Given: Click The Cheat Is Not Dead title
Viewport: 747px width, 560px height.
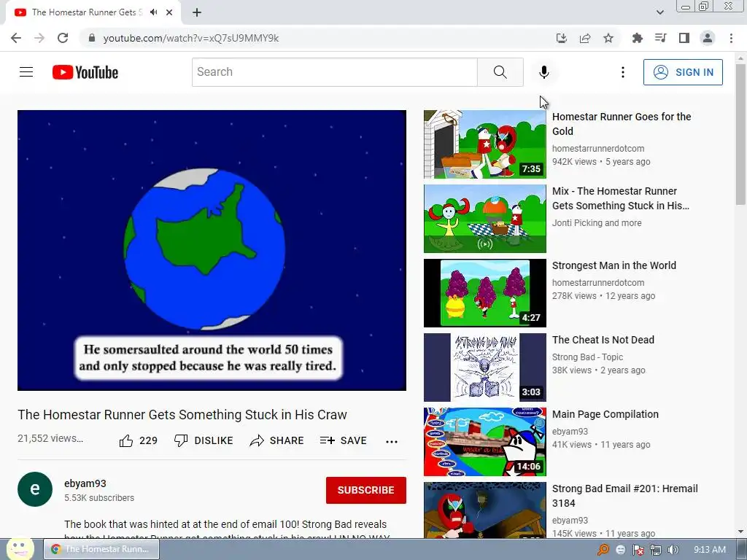Looking at the screenshot, I should tap(603, 340).
